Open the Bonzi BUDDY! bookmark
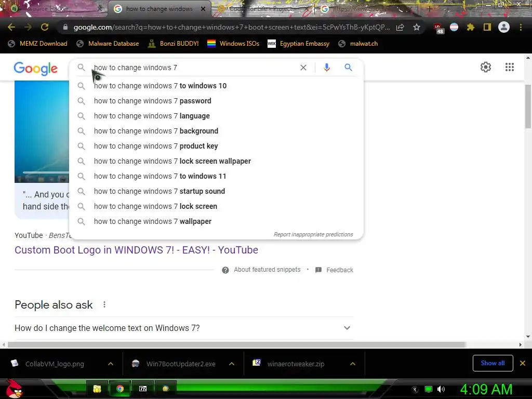This screenshot has height=399, width=532. 174,44
